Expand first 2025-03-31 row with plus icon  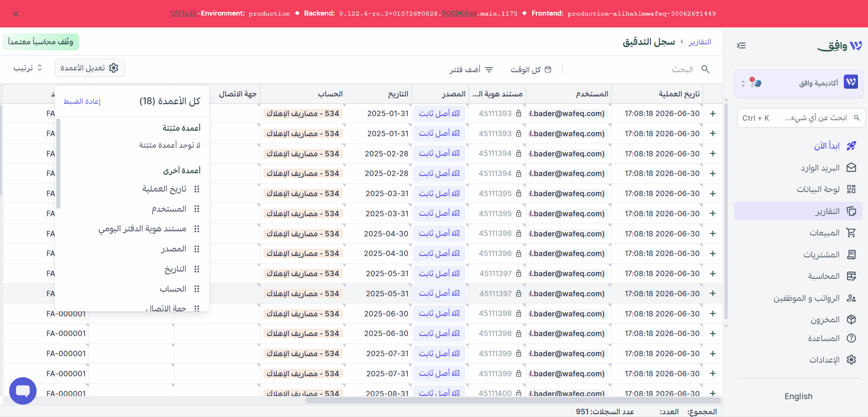tap(713, 193)
